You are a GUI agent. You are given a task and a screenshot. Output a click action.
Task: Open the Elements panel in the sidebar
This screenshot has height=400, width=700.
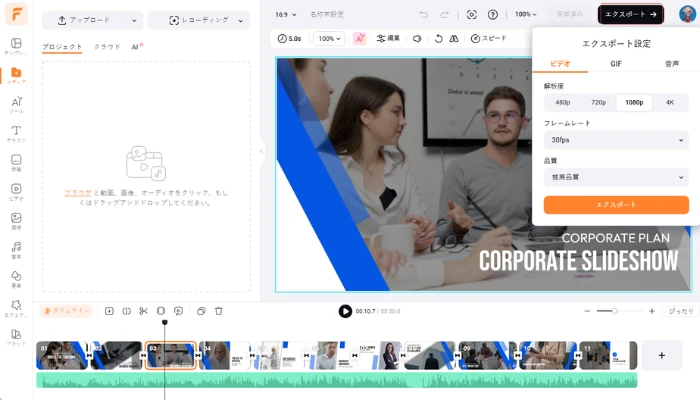16,279
